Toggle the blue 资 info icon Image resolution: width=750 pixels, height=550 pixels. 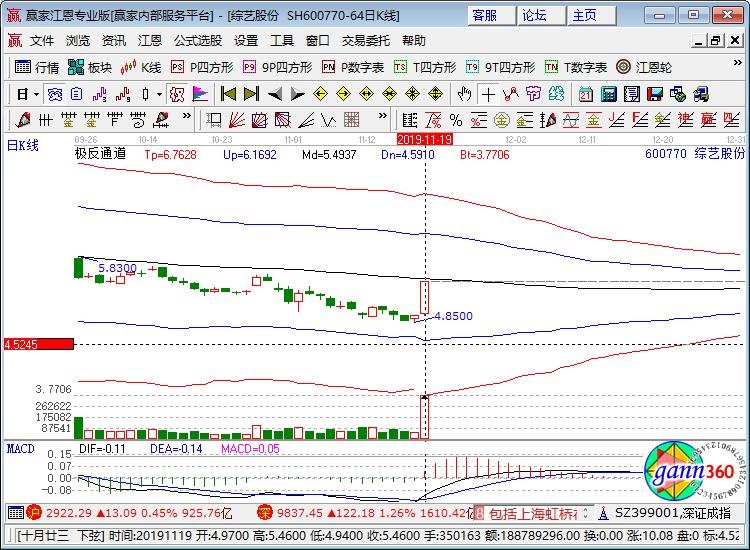coord(55,94)
